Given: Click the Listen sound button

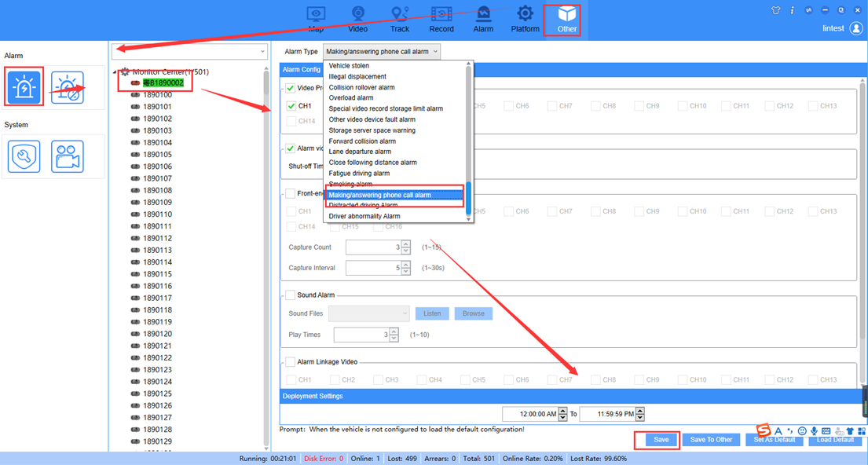Looking at the screenshot, I should tap(432, 313).
